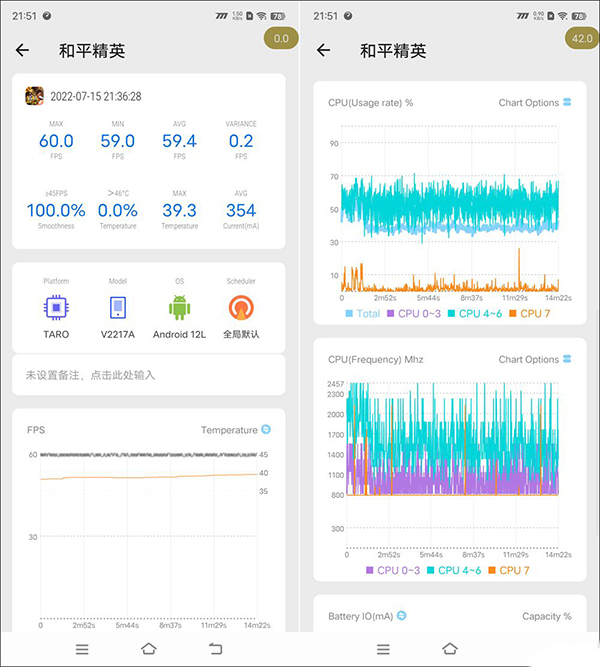Click the 2022-07-15 21:36:28 timestamp
Viewport: 600px width, 667px height.
click(x=96, y=97)
